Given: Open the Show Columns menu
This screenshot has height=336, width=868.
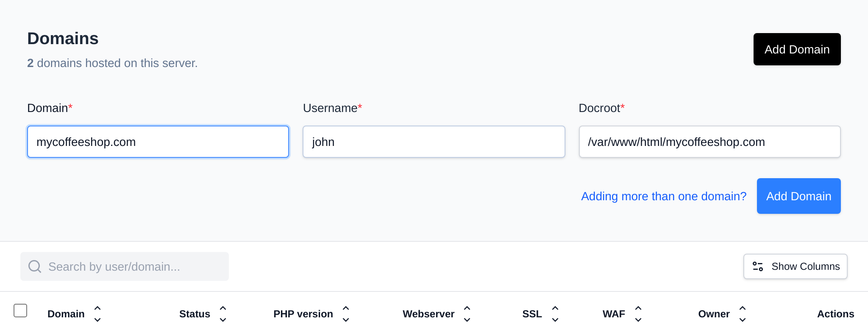Looking at the screenshot, I should pos(795,266).
